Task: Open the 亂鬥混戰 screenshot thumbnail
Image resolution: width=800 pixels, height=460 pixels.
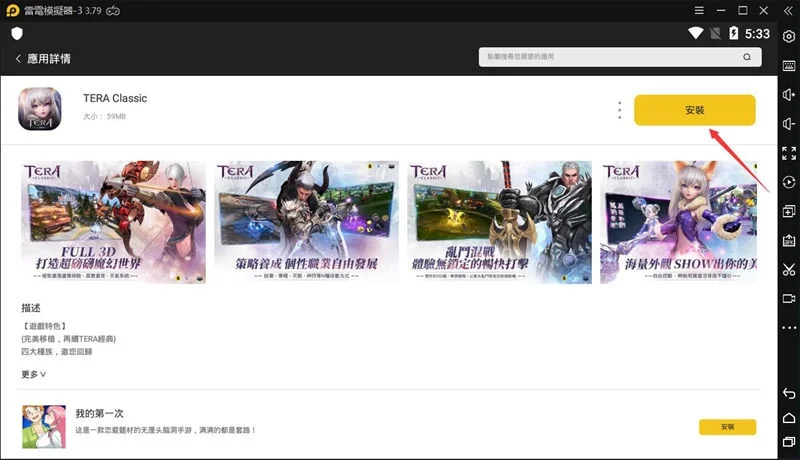Action: point(499,222)
